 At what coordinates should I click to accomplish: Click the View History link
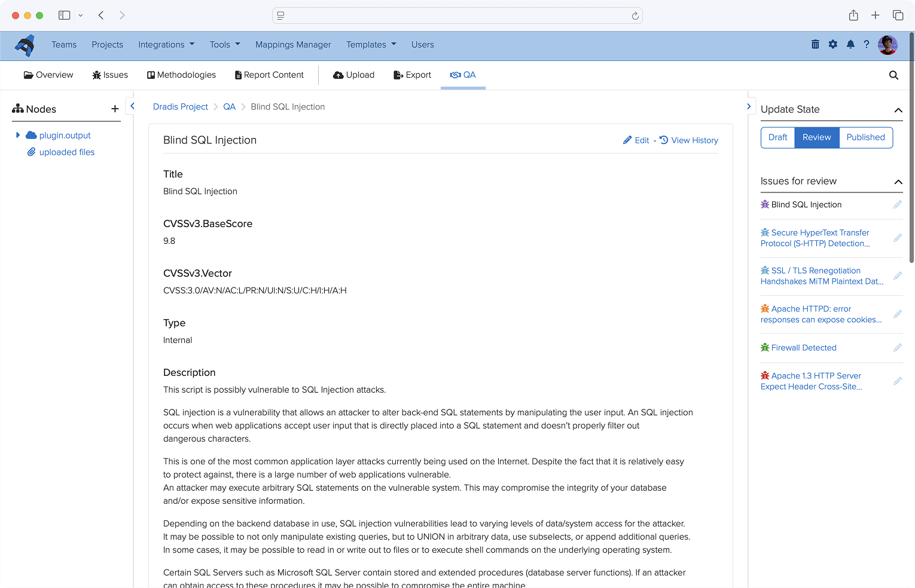(x=694, y=140)
